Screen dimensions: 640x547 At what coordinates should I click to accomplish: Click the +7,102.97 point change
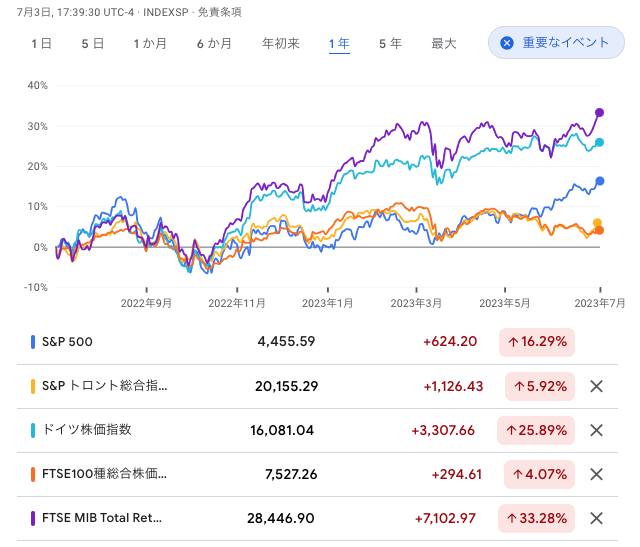[445, 518]
